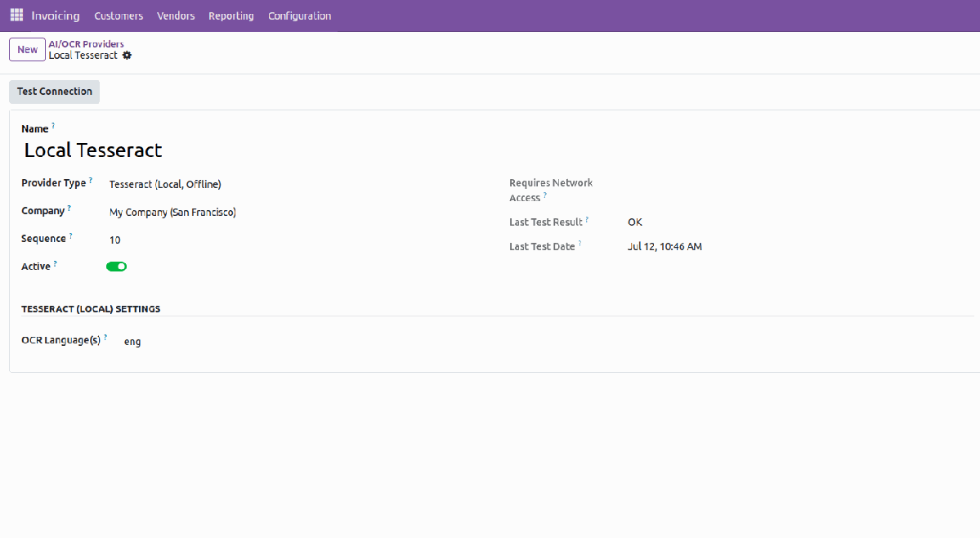Open the gear actions menu beside Local Tesseract
This screenshot has height=538, width=980.
(127, 55)
